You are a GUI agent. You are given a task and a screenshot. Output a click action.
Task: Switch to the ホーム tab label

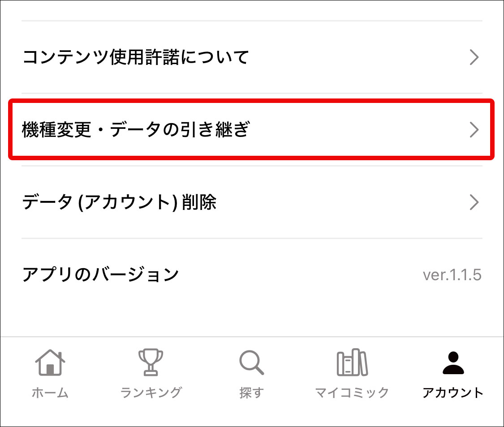point(50,393)
